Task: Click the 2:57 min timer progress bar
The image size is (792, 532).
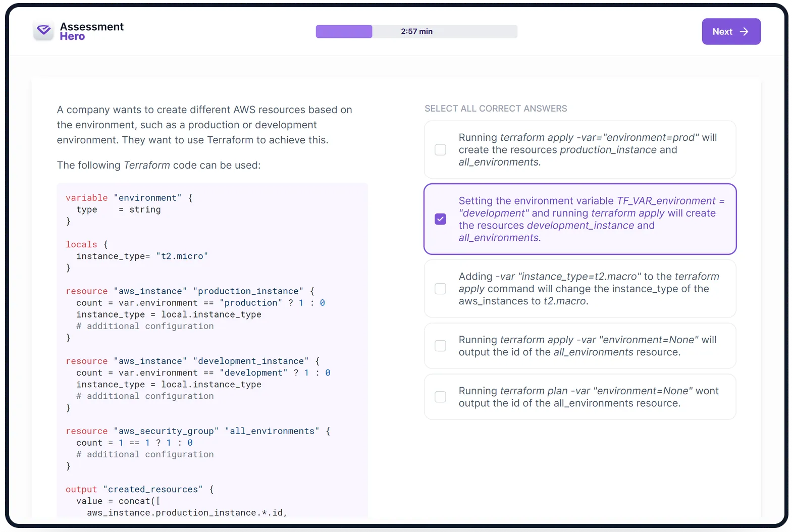Action: pos(416,31)
